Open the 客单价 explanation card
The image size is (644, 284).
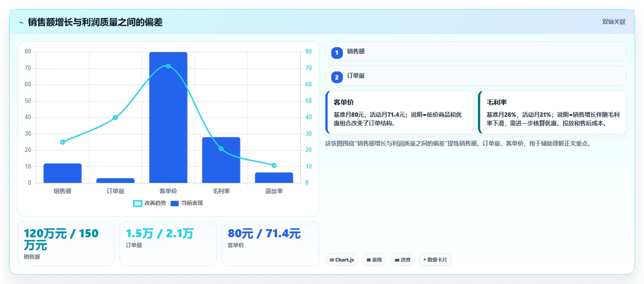399,112
